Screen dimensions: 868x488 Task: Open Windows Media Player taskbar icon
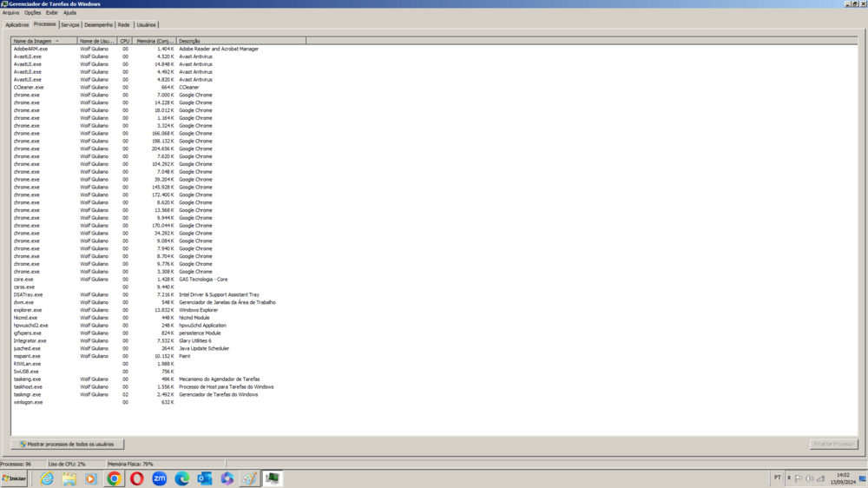point(91,478)
